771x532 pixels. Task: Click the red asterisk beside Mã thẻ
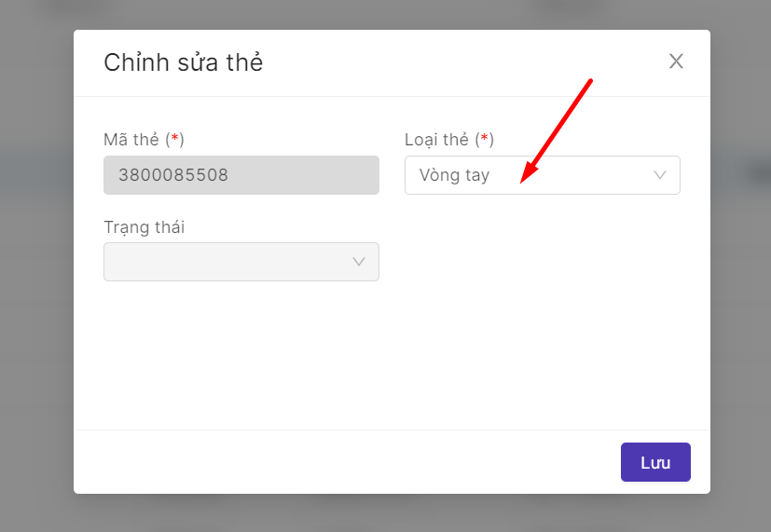[174, 139]
